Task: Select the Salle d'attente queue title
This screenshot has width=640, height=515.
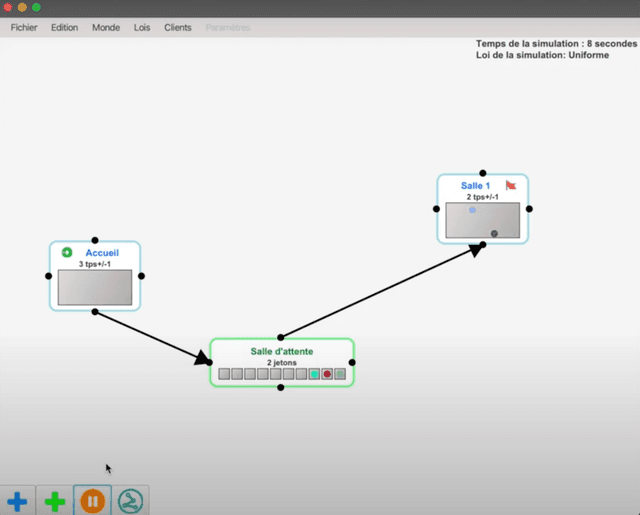Action: [x=282, y=351]
